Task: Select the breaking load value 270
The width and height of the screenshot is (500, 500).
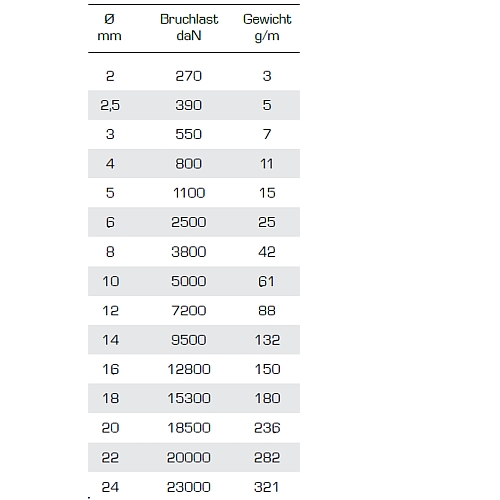Action: pyautogui.click(x=189, y=76)
